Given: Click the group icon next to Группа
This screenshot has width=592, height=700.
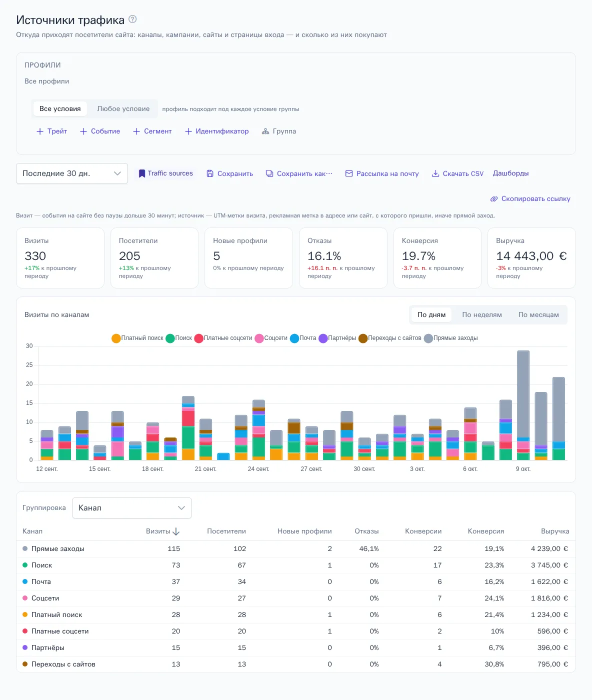Looking at the screenshot, I should 265,131.
